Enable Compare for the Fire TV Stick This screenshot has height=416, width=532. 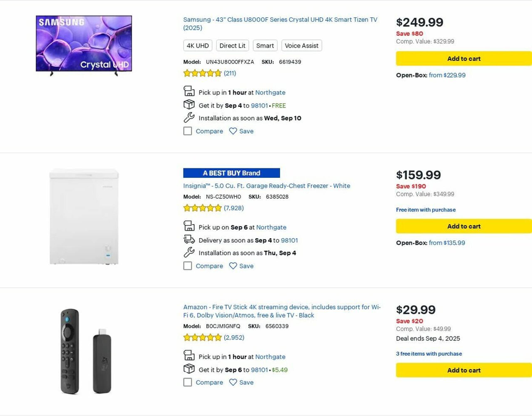point(187,382)
